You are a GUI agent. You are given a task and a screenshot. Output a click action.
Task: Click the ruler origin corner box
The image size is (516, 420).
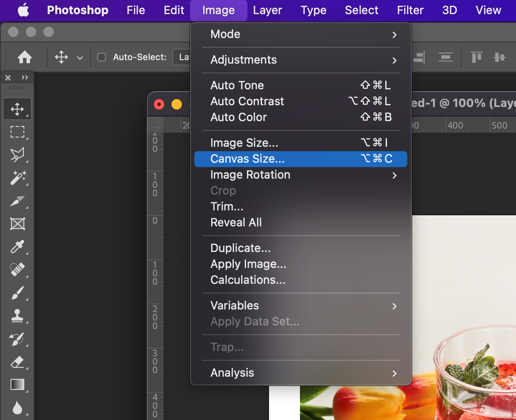[155, 125]
